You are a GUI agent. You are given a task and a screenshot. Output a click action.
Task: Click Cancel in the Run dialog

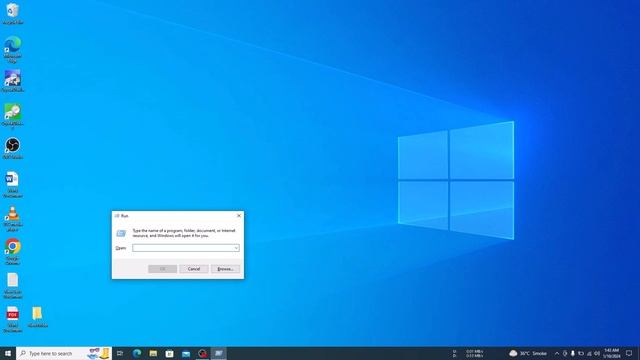[194, 269]
